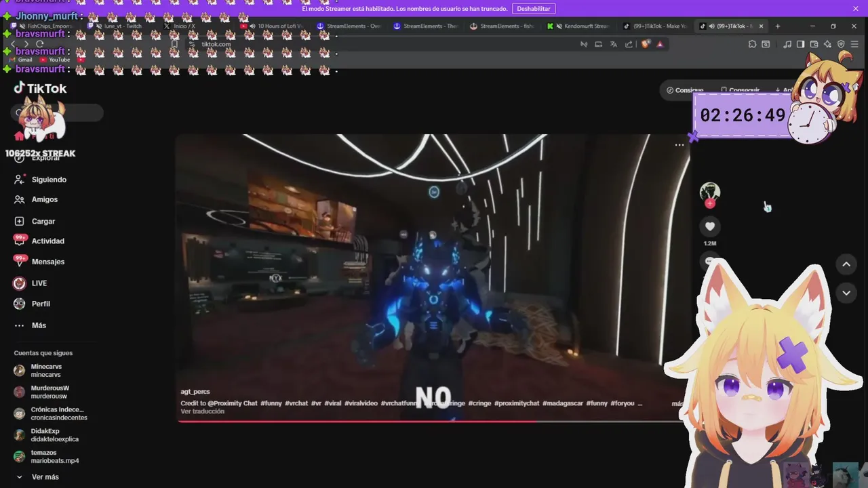
Task: Click browser back arrow
Action: (12, 44)
